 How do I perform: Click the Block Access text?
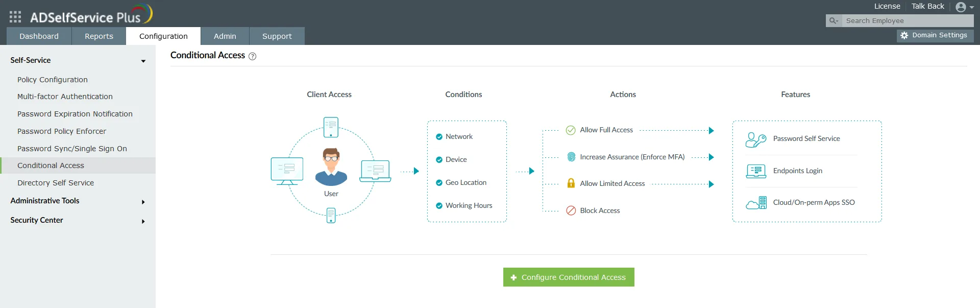click(600, 210)
